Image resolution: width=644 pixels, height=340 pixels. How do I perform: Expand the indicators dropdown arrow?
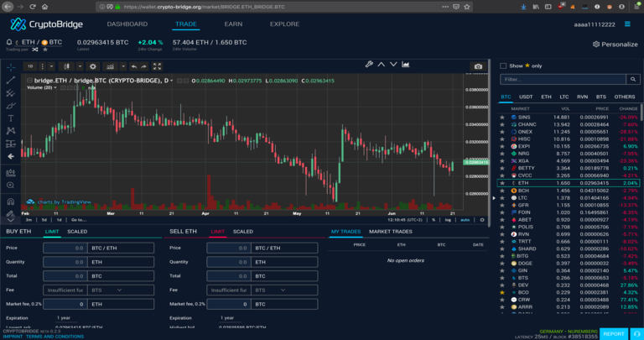pos(122,66)
